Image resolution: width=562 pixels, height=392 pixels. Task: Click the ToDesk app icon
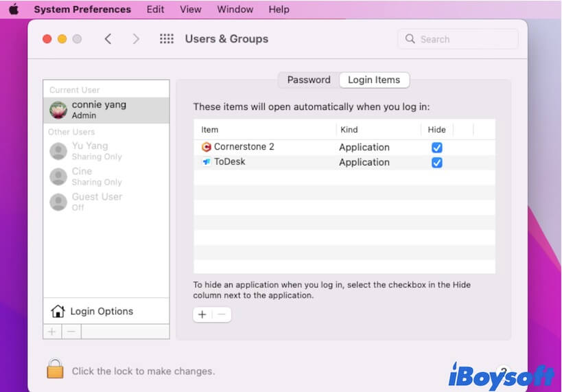207,162
